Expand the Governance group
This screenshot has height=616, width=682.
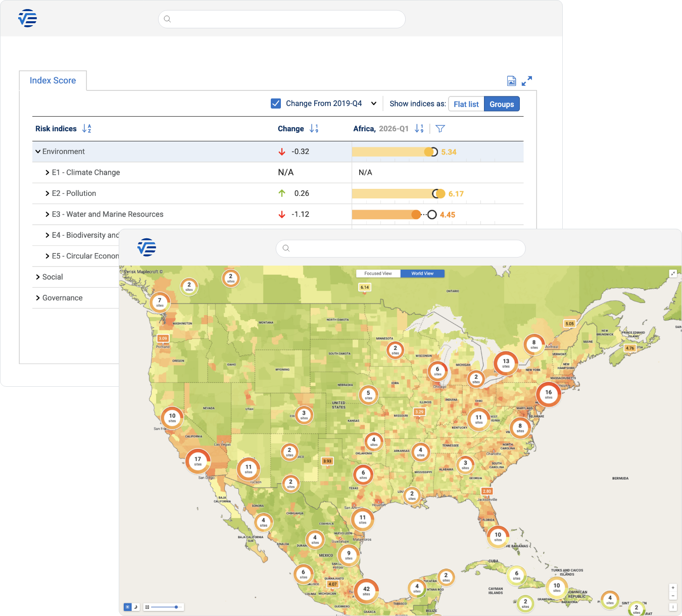click(38, 298)
